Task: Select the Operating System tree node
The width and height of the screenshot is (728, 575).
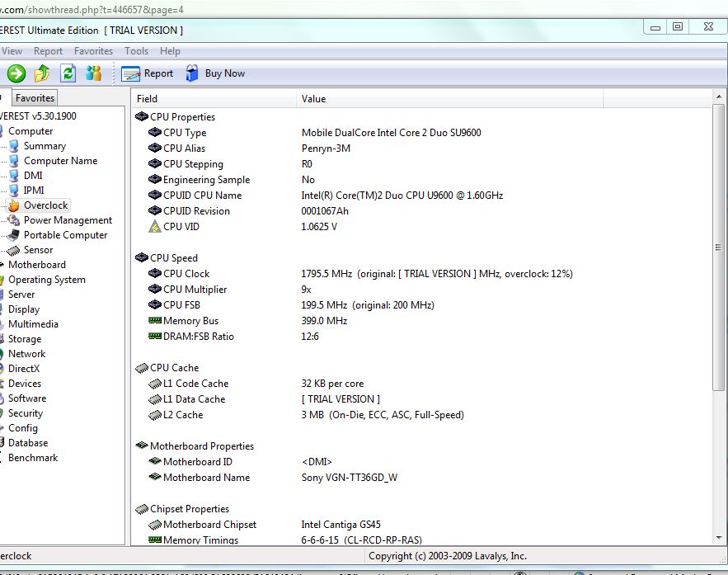Action: pos(46,280)
